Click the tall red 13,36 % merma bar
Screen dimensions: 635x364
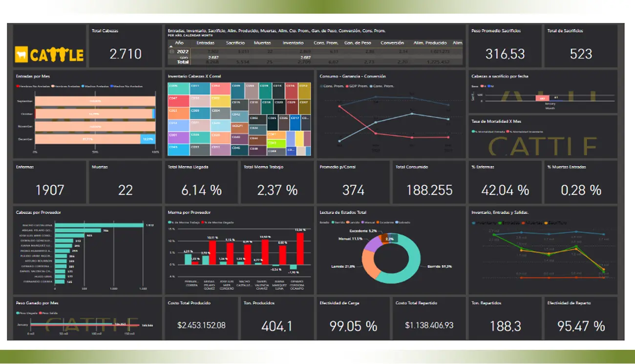tap(300, 248)
